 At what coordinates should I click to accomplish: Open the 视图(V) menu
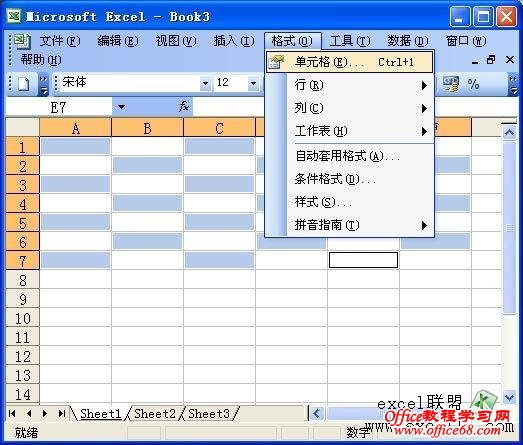point(176,41)
